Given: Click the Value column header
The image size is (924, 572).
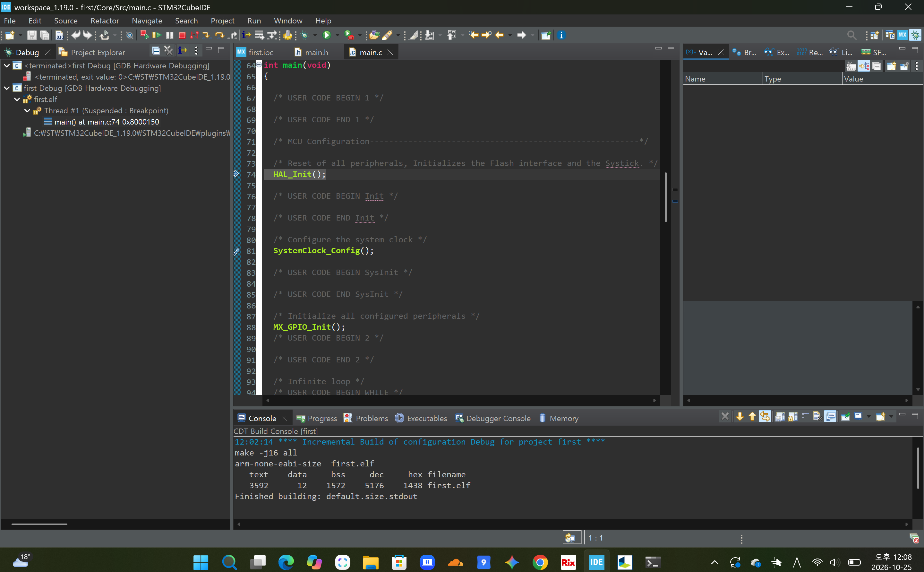Looking at the screenshot, I should pos(882,79).
